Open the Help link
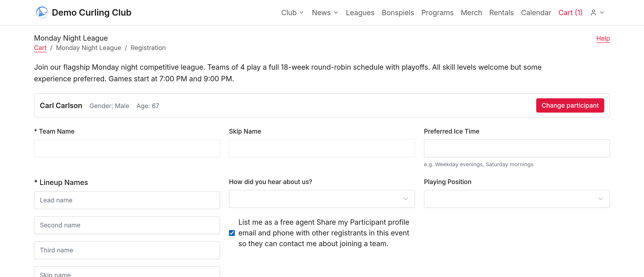Image resolution: width=644 pixels, height=277 pixels. tap(603, 38)
